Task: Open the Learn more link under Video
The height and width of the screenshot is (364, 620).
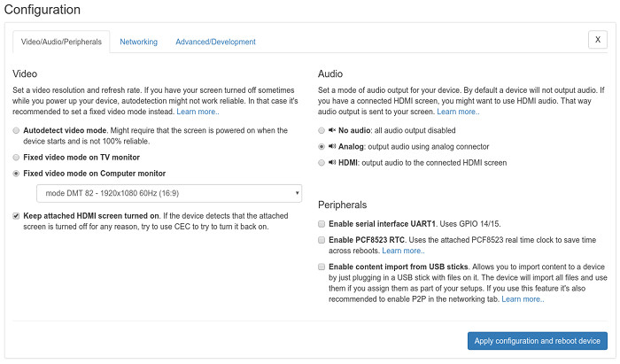Action: point(198,112)
